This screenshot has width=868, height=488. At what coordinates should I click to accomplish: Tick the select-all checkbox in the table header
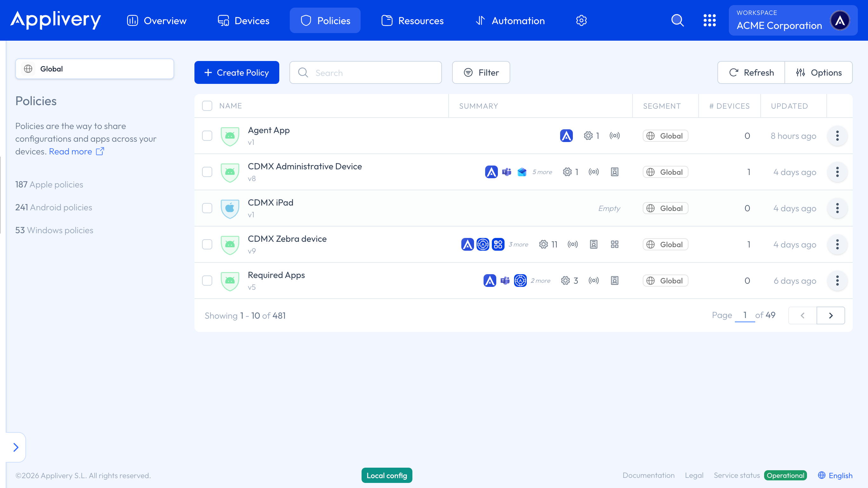coord(207,106)
